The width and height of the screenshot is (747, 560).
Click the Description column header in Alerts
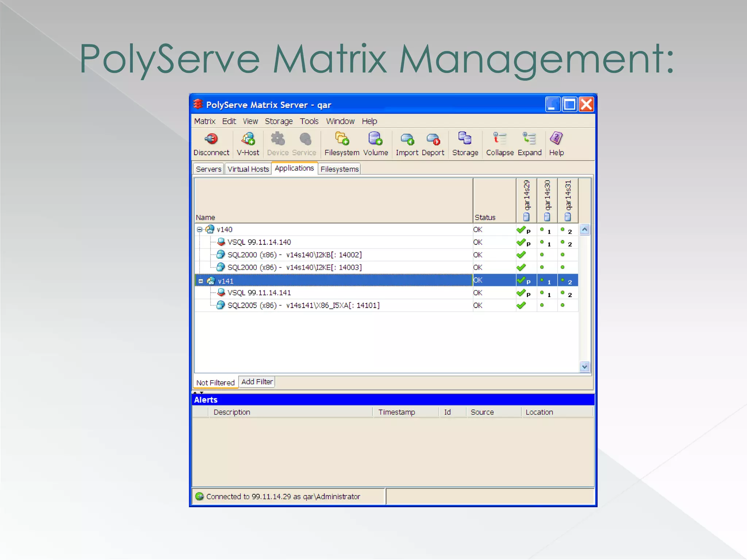291,412
